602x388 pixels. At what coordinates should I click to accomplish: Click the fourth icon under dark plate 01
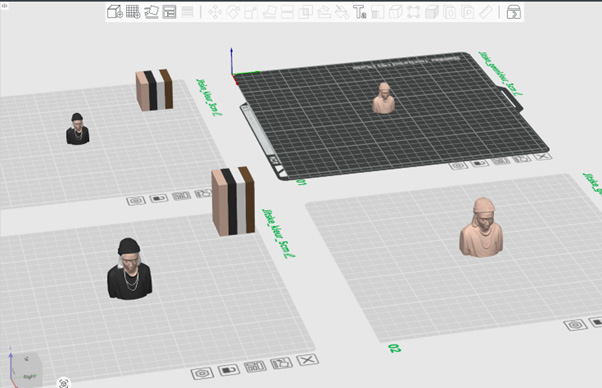click(522, 159)
